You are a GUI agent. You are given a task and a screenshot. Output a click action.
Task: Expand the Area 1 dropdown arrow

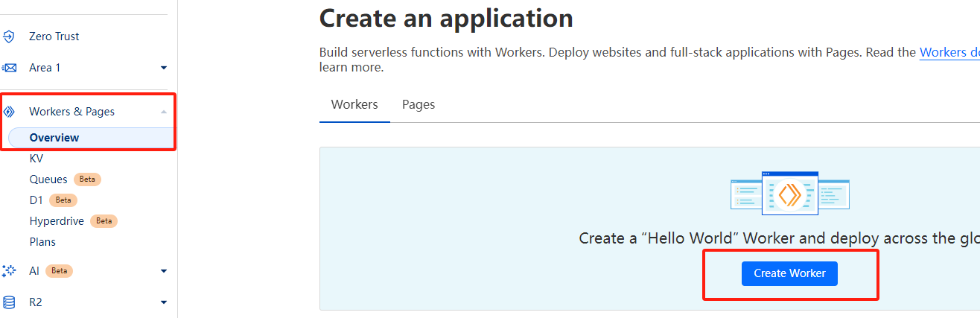[164, 68]
